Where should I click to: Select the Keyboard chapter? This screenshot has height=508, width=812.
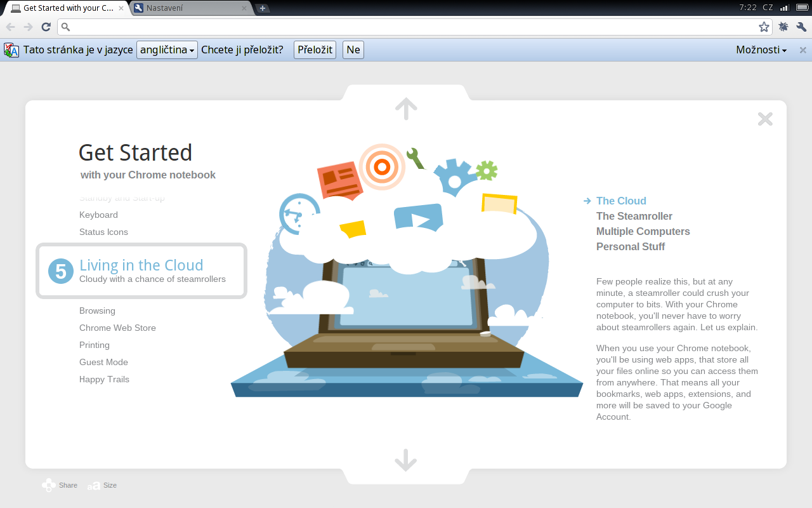98,215
